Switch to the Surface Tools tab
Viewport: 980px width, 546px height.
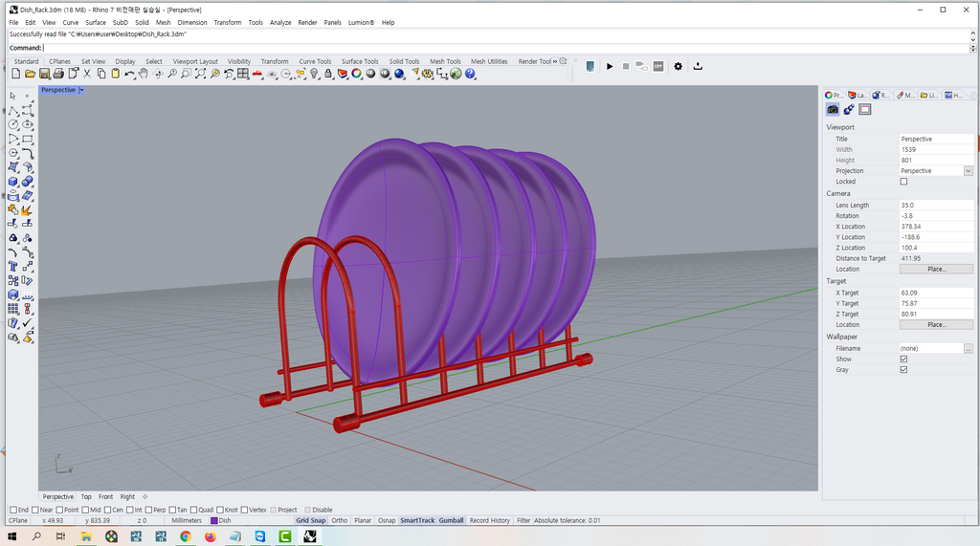point(360,61)
